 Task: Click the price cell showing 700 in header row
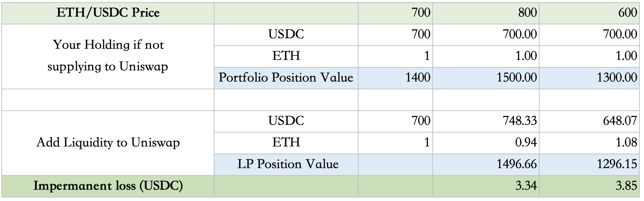coord(395,13)
